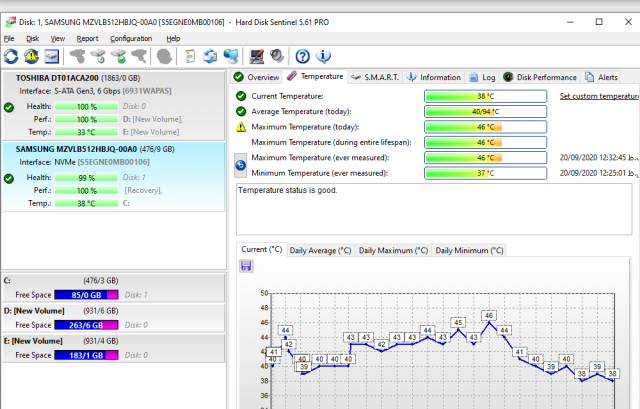
Task: Click the Current Temperature 38 °C bar
Action: pyautogui.click(x=485, y=96)
